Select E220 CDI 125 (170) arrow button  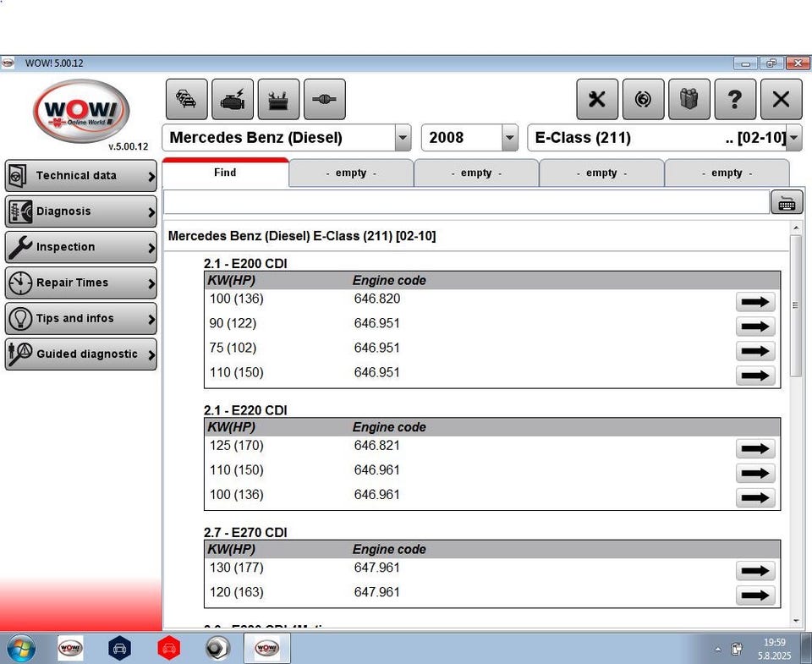[755, 448]
